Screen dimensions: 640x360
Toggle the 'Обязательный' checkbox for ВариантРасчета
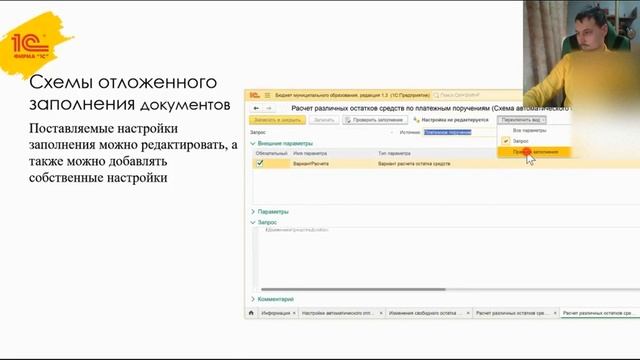pyautogui.click(x=260, y=163)
